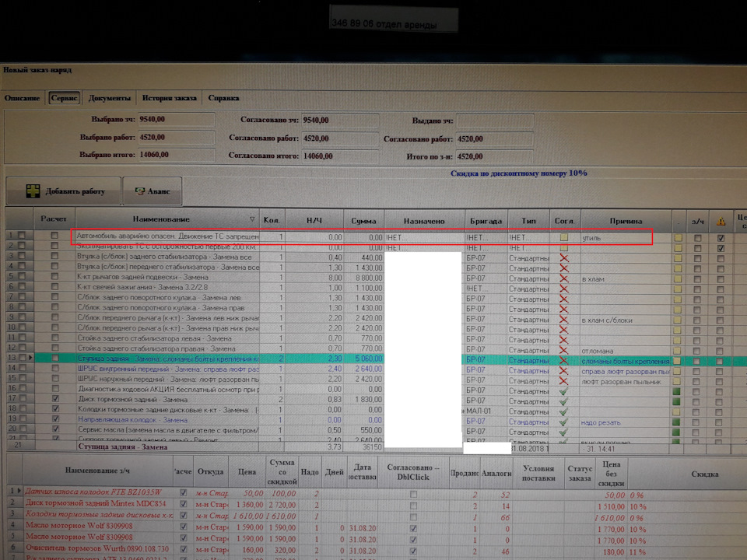Go to the История заказа tab
747x560 pixels.
point(170,98)
